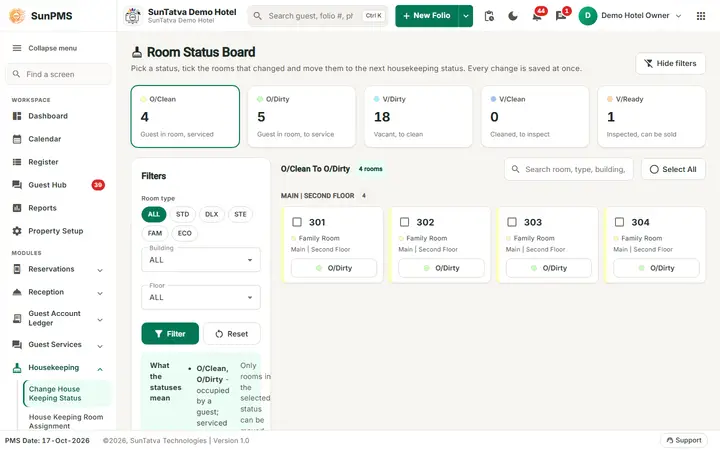
Task: Expand the Guest Account Ledger chevron
Action: coord(100,320)
